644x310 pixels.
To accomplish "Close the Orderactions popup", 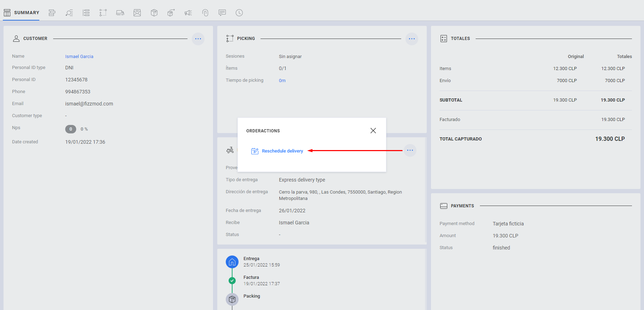I will pos(373,131).
